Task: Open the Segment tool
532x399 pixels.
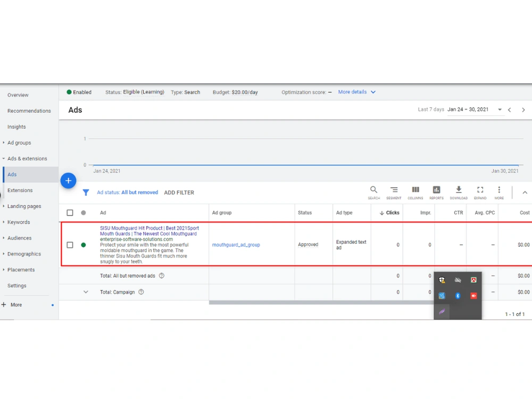Action: pyautogui.click(x=394, y=193)
